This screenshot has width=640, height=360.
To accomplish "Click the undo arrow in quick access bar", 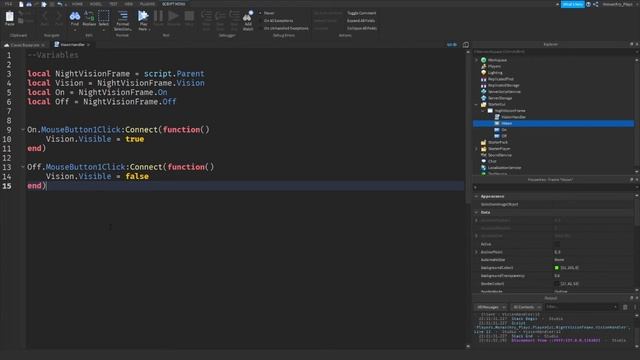I will [x=60, y=4].
